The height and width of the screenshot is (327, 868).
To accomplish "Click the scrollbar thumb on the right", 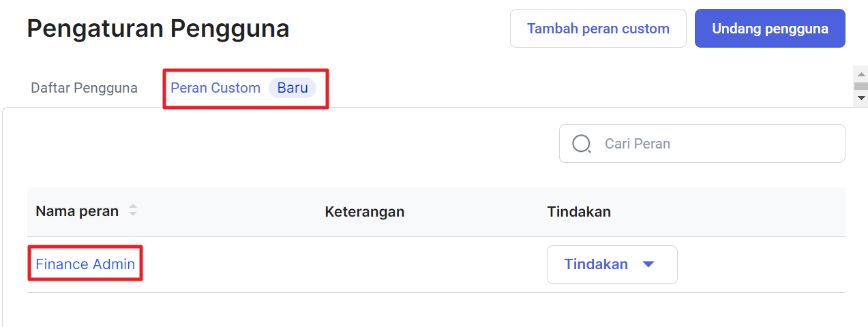I will point(861,86).
